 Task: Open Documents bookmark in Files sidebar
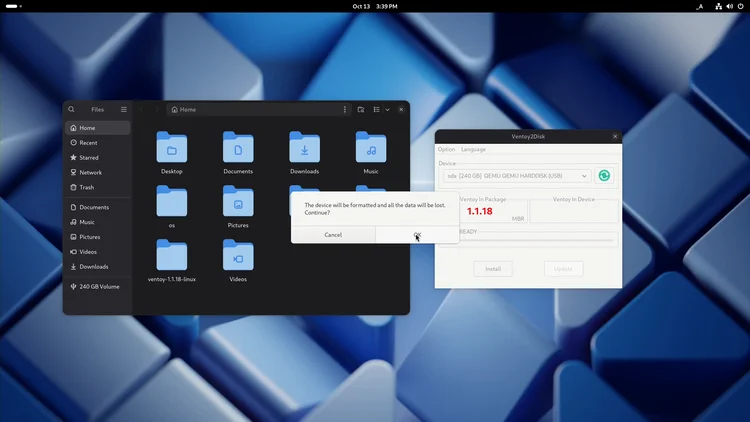coord(98,207)
